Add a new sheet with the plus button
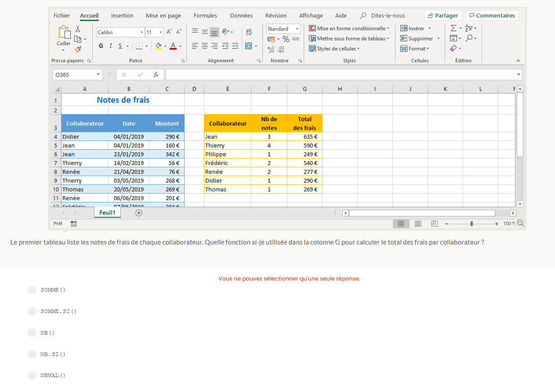This screenshot has width=555, height=392. (x=139, y=213)
